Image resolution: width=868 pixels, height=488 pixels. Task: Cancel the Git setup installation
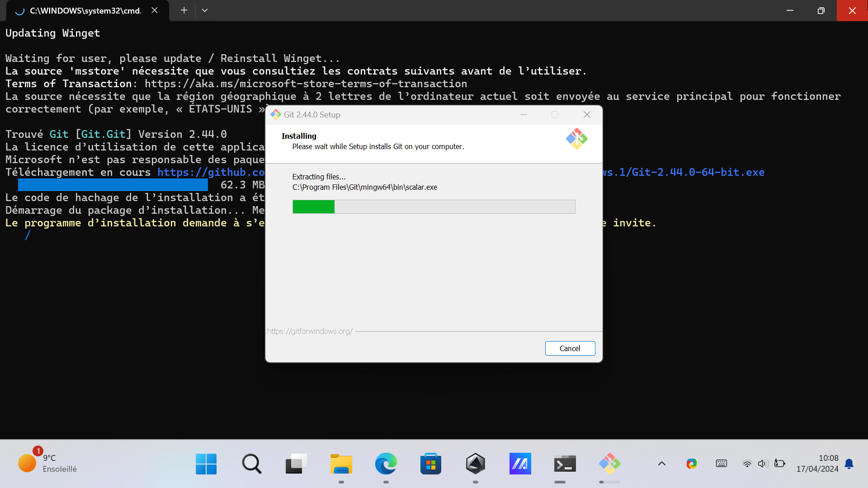coord(570,348)
